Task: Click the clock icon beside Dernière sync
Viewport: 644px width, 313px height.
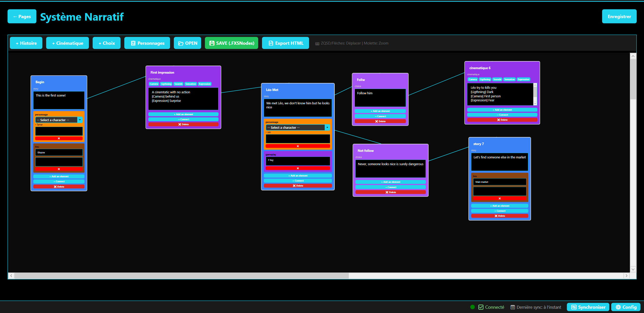Action: (x=513, y=307)
